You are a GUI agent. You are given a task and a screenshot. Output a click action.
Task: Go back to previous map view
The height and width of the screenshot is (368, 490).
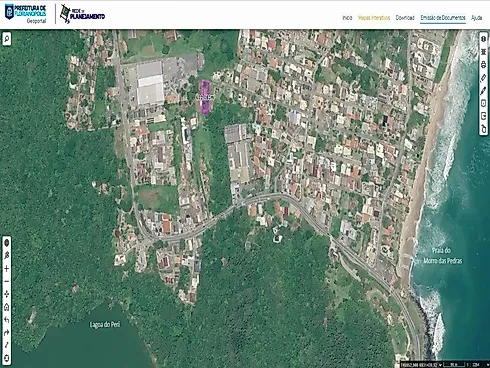7,320
